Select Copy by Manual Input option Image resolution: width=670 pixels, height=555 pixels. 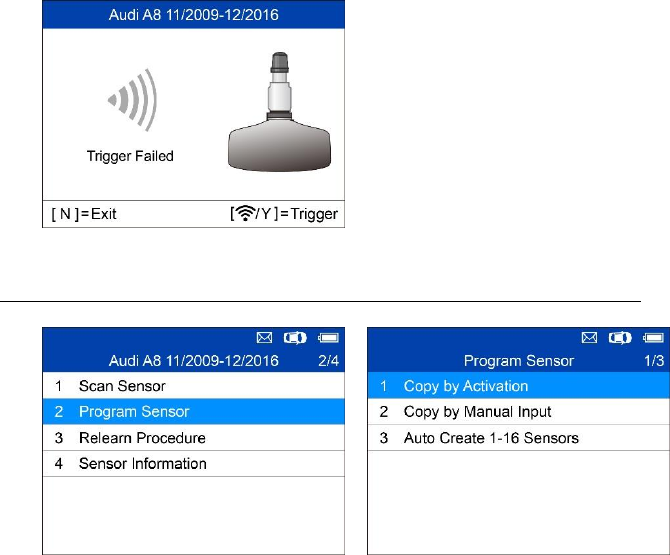pyautogui.click(x=518, y=411)
